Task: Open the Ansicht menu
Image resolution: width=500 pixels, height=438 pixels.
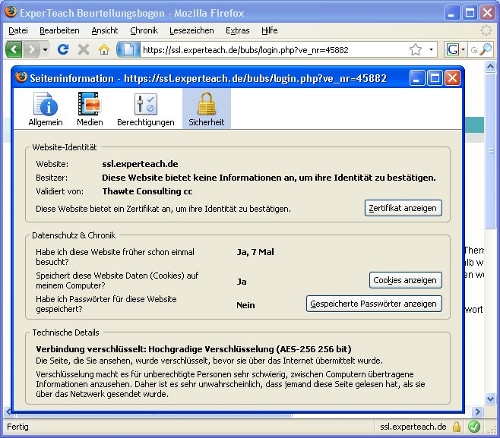Action: tap(105, 31)
